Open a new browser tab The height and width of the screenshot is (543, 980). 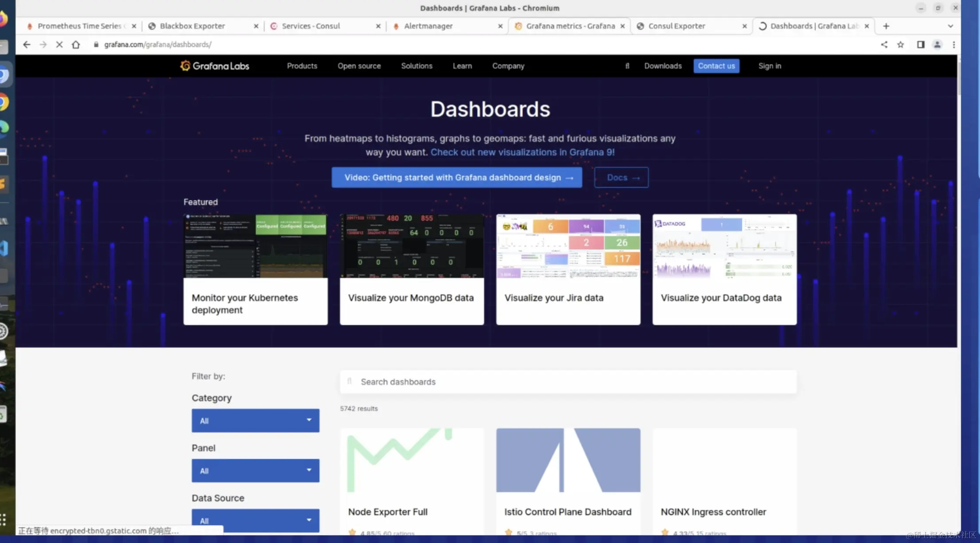pos(886,26)
